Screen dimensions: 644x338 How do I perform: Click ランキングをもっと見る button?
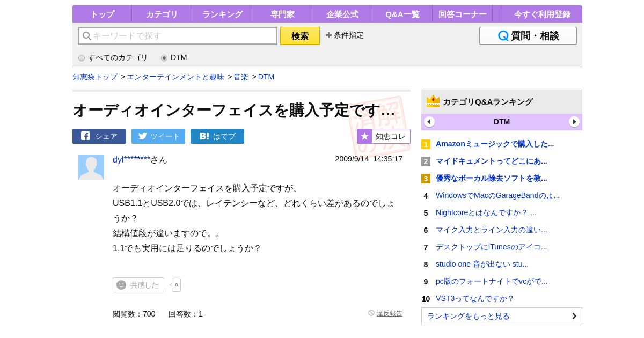click(502, 316)
